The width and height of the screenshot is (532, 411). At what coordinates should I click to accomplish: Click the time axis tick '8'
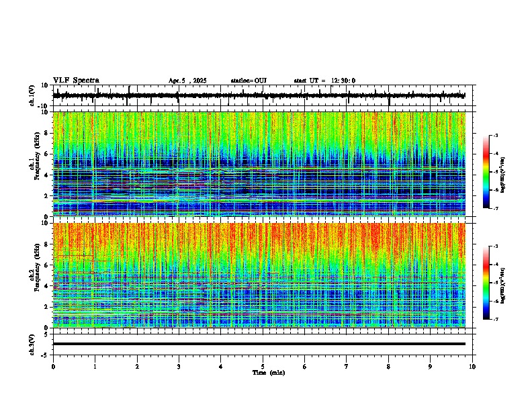(388, 367)
